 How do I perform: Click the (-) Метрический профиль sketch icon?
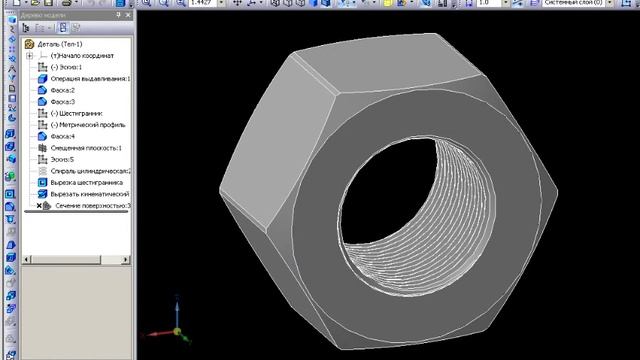(42, 124)
